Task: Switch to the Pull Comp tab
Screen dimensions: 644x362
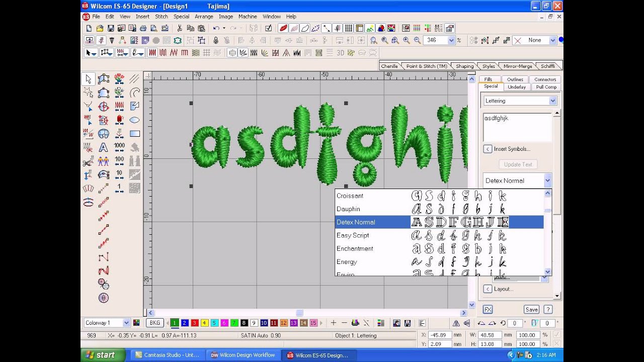Action: (x=546, y=86)
